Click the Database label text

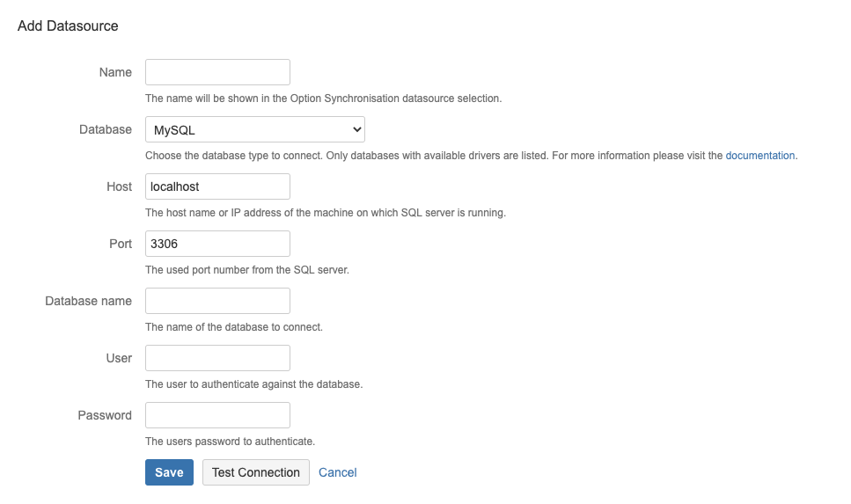(x=106, y=129)
